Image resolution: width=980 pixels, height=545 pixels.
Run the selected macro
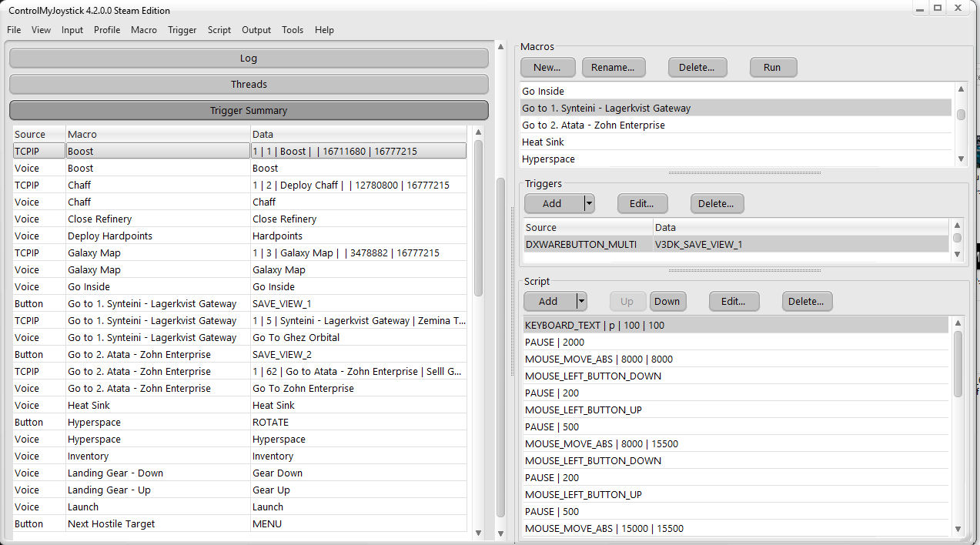[x=772, y=68]
